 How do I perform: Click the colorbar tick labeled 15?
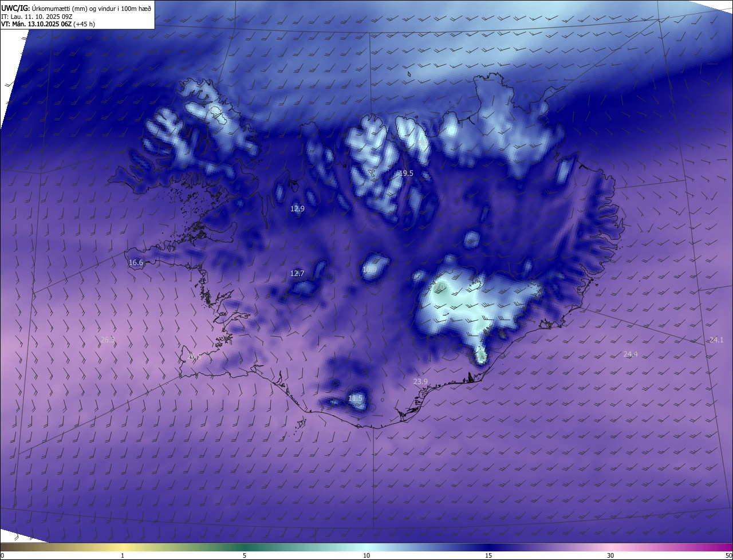[488, 555]
